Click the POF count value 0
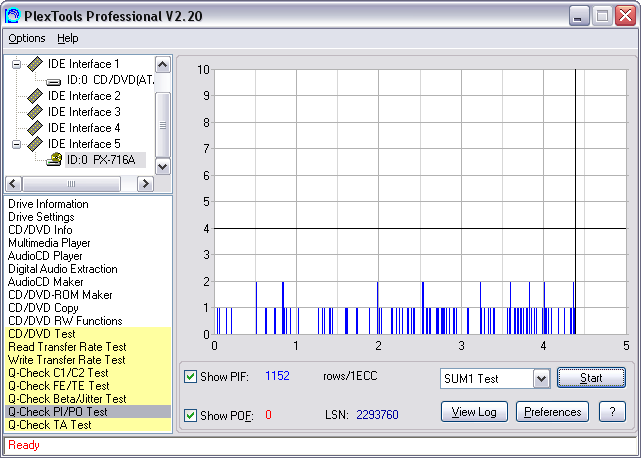 [268, 415]
